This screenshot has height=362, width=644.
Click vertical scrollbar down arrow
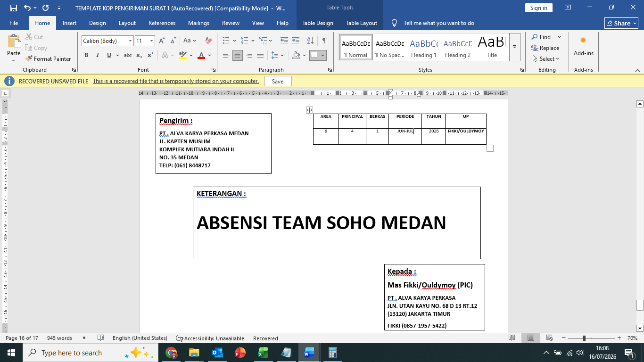pyautogui.click(x=640, y=329)
